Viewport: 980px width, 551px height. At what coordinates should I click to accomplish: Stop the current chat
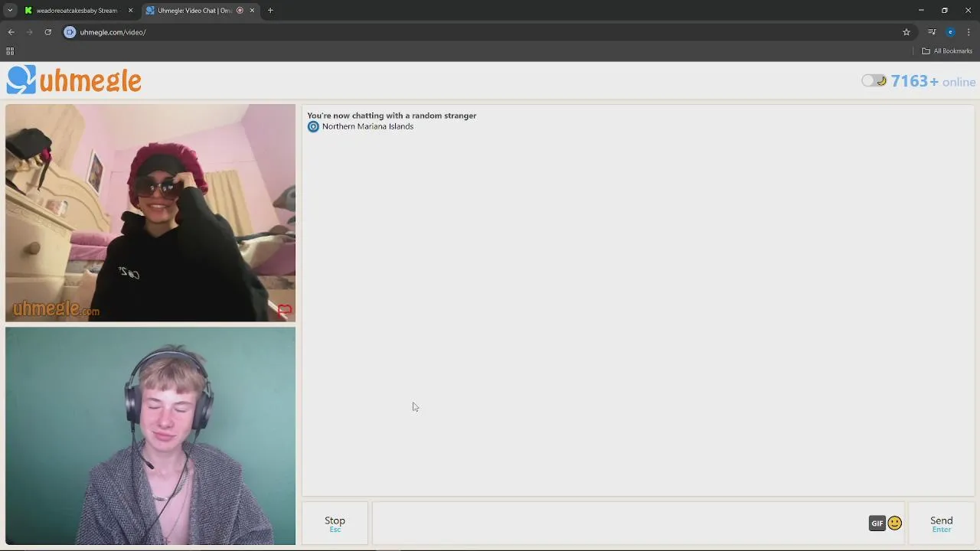coord(335,523)
